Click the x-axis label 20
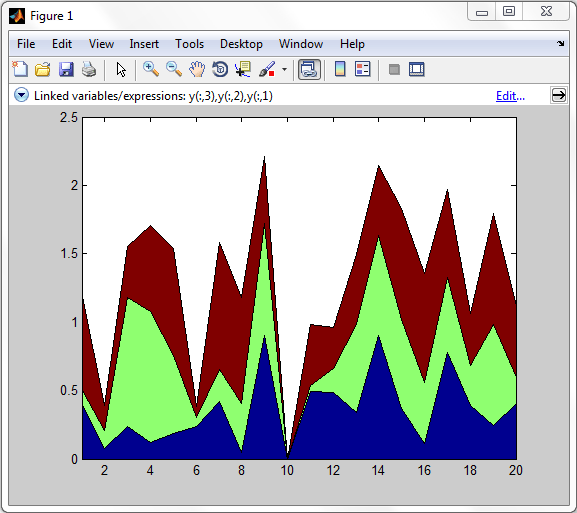This screenshot has width=577, height=513. [x=516, y=470]
